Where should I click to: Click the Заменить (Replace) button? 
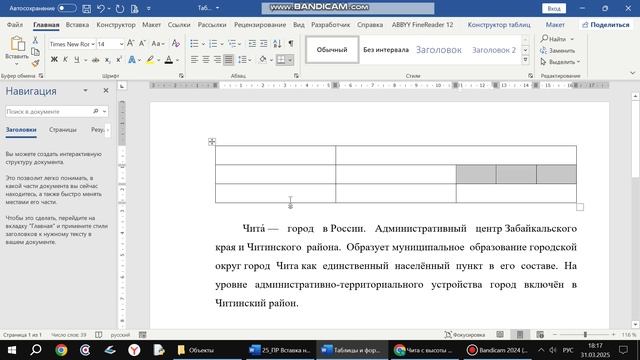click(x=558, y=51)
